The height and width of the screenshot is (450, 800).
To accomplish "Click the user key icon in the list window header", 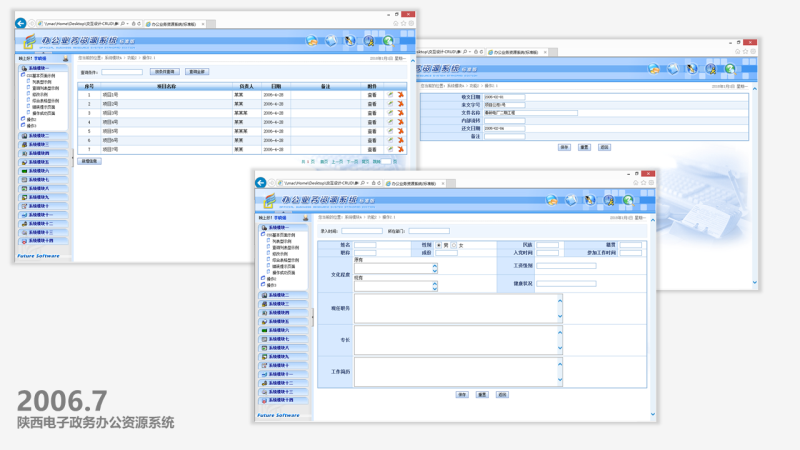I will tap(369, 41).
